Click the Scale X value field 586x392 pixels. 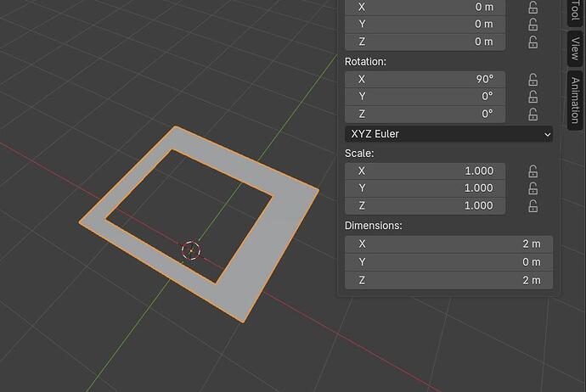[425, 171]
